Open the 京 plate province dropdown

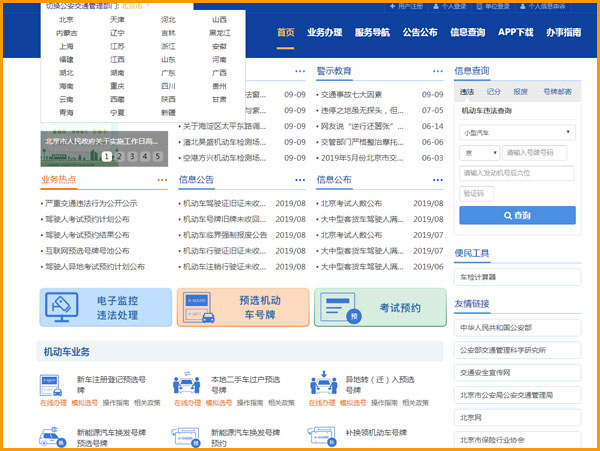point(477,153)
